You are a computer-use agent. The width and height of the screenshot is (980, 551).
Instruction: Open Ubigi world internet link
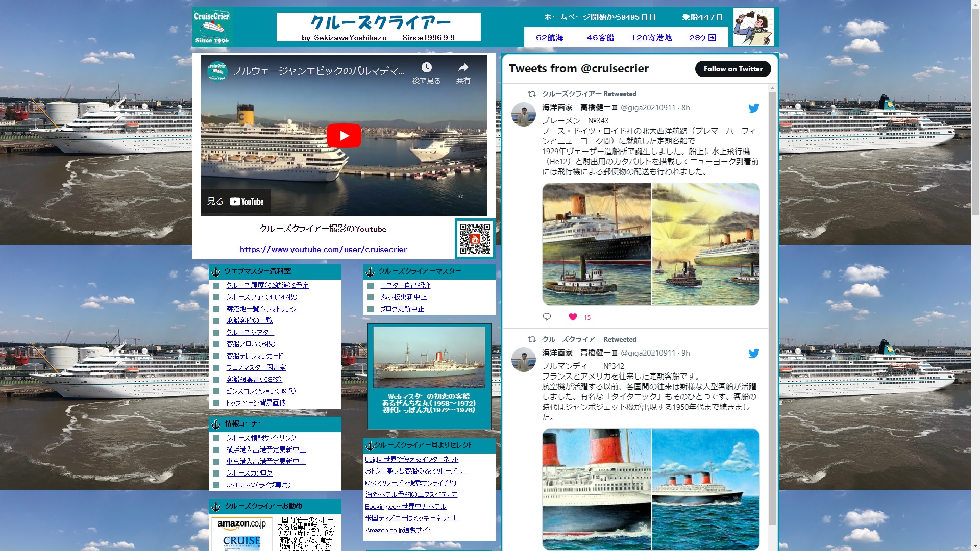coord(411,459)
